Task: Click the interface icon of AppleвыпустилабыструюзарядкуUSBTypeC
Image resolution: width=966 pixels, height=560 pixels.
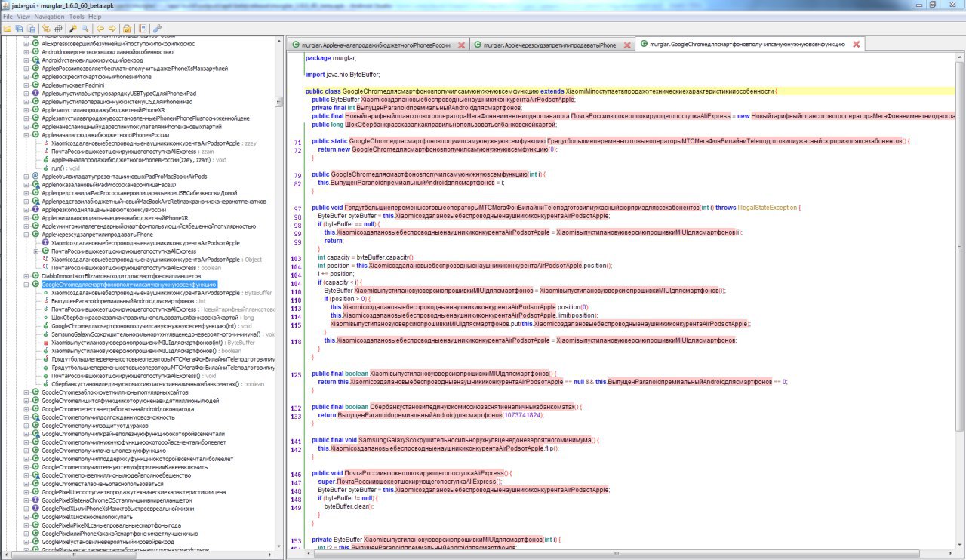Action: click(x=35, y=93)
